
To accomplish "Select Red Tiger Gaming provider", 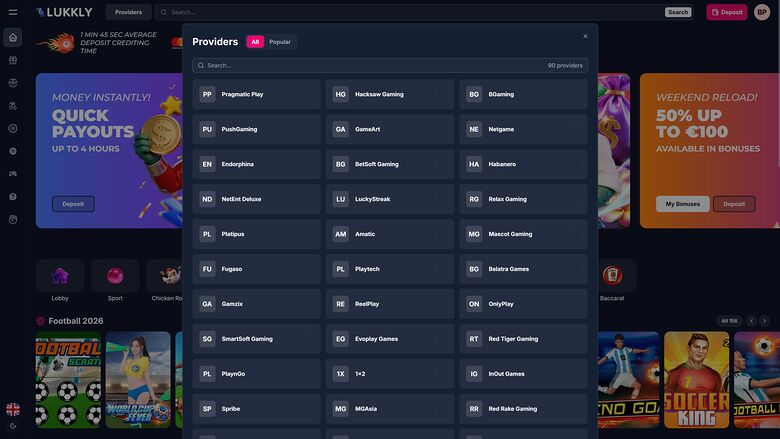I will 523,339.
